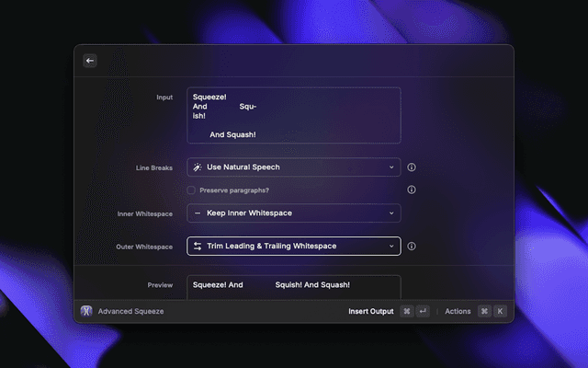Click the Advanced Squeeze extension icon in footer
This screenshot has width=588, height=368.
(86, 311)
